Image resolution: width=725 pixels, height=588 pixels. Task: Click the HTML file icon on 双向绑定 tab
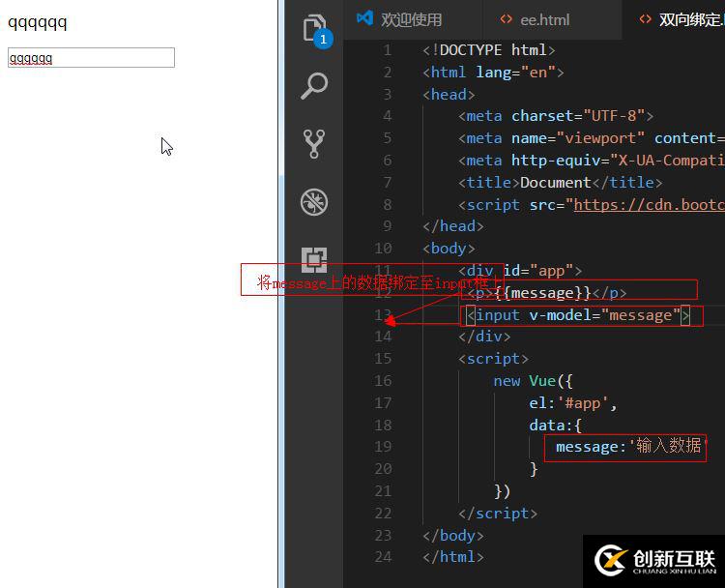pos(645,19)
